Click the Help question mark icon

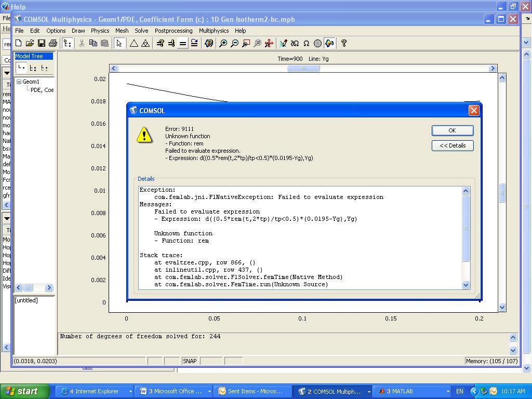point(343,44)
